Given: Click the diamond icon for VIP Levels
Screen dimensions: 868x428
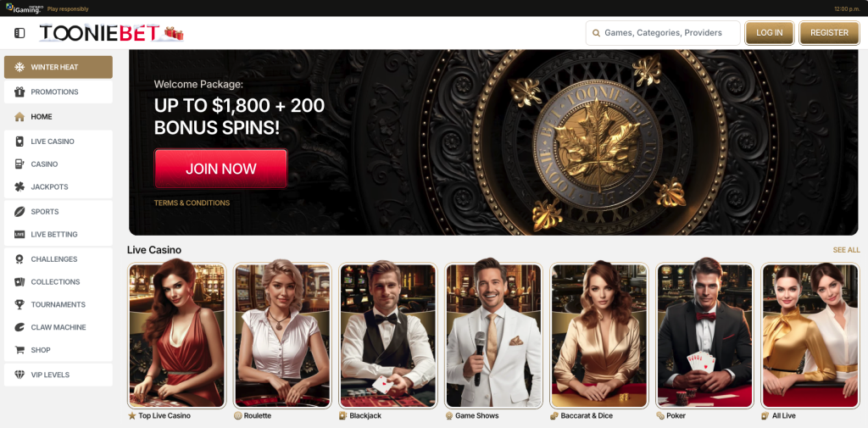Looking at the screenshot, I should [x=19, y=375].
